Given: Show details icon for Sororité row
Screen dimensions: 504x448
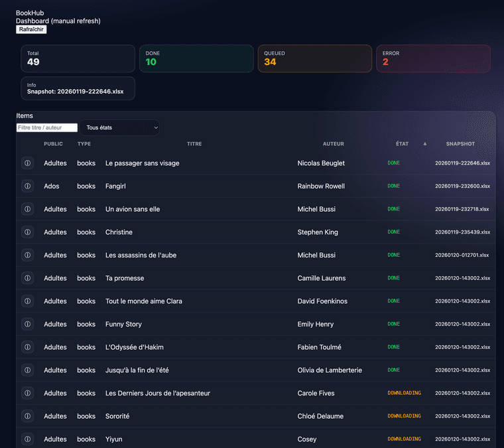Looking at the screenshot, I should [27, 416].
